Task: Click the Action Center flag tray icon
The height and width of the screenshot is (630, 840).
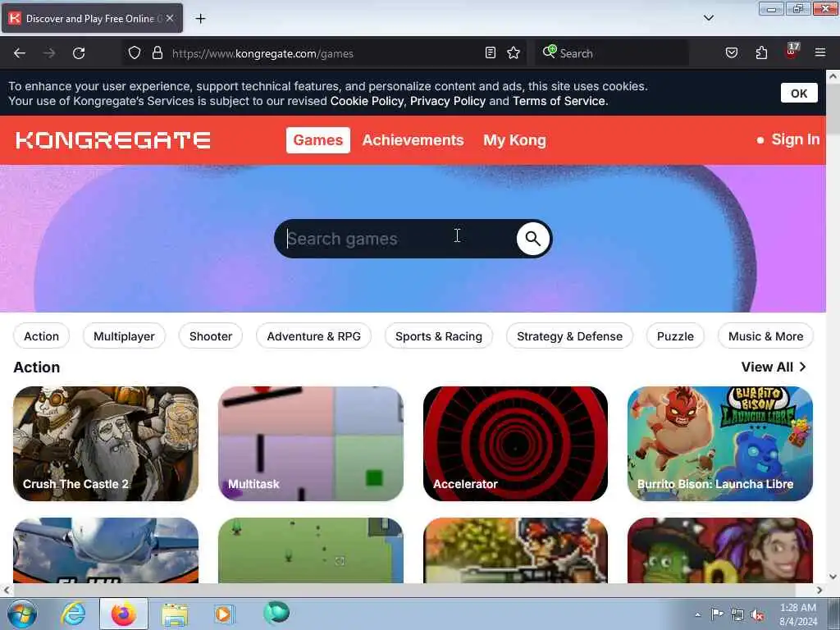Action: coord(716,614)
